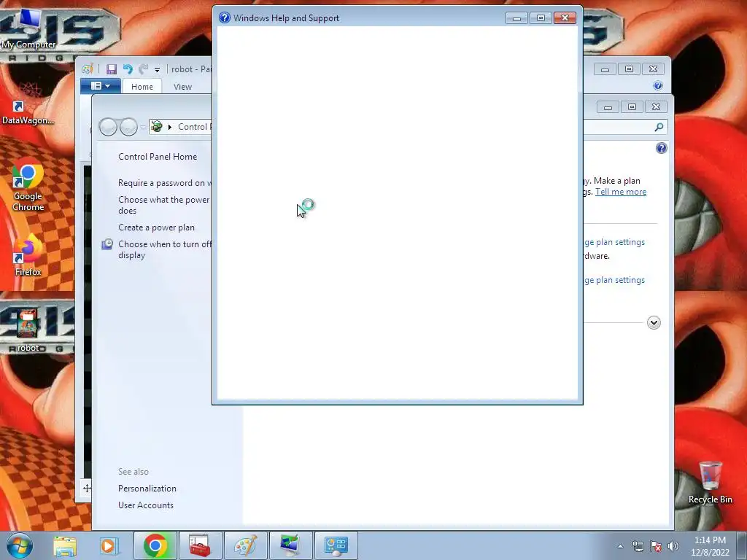Image resolution: width=747 pixels, height=560 pixels.
Task: Open the Recycle Bin
Action: point(710,482)
